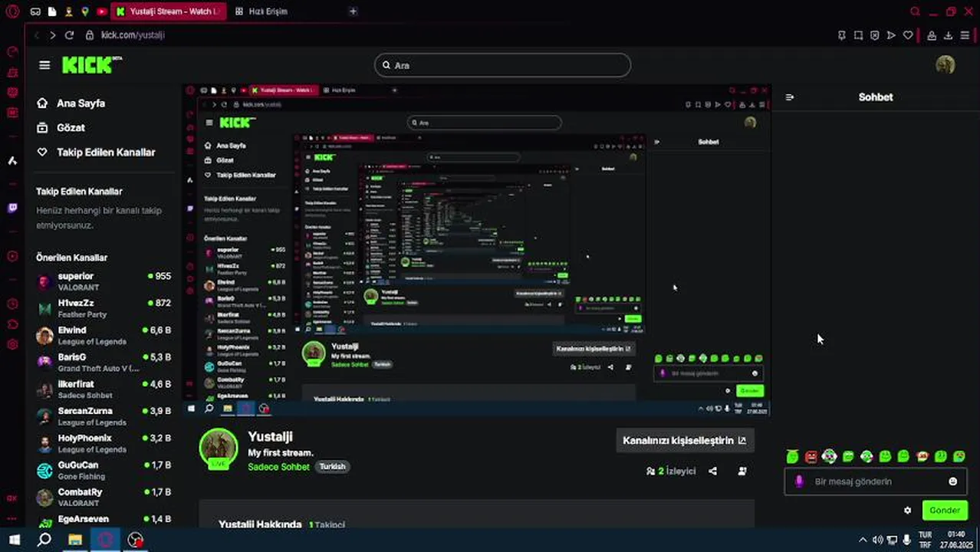980x552 pixels.
Task: Click the YouTube pinned tab icon
Action: coord(101,11)
